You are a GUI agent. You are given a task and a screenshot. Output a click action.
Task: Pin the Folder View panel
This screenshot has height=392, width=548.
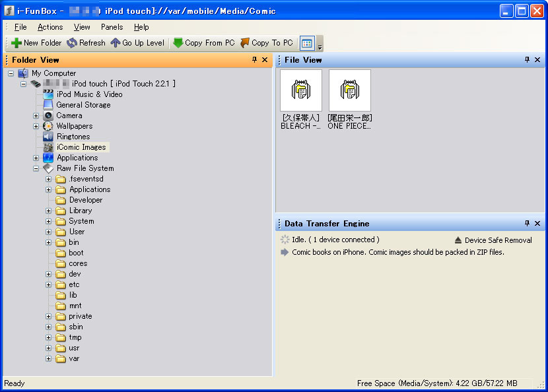(254, 60)
